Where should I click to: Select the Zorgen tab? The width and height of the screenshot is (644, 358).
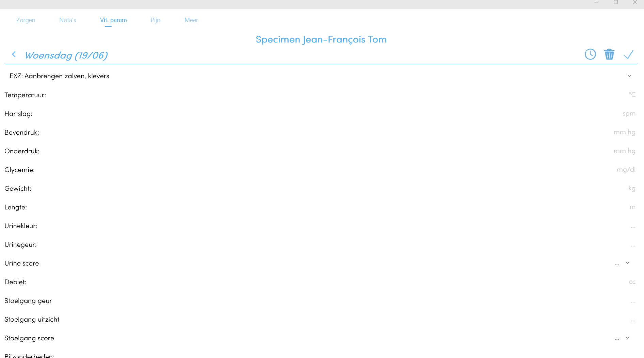(26, 20)
